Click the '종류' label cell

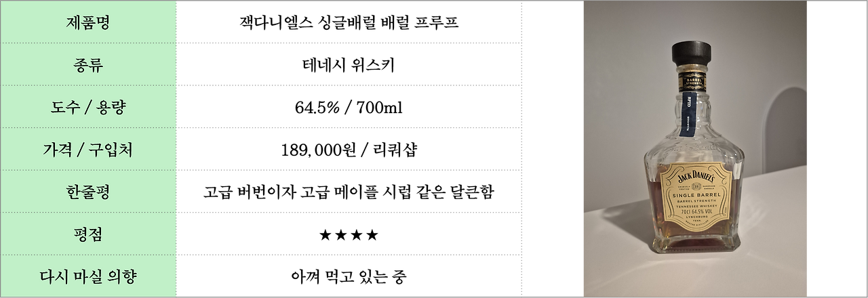(88, 64)
